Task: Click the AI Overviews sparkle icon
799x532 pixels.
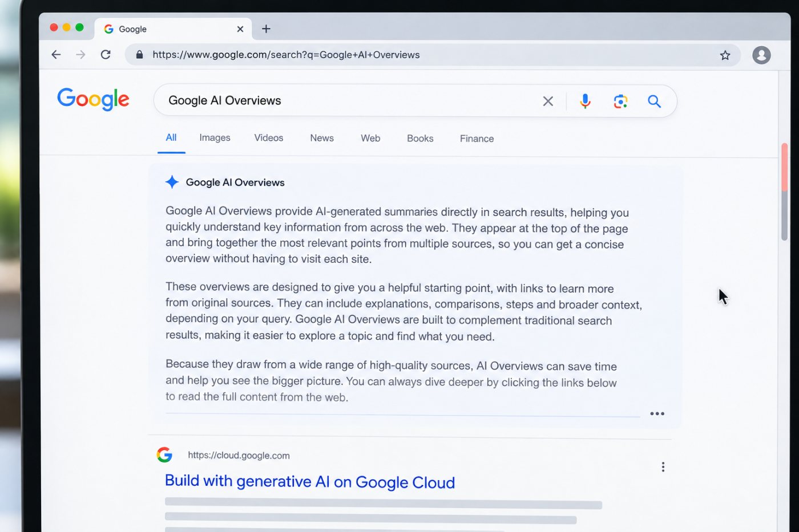Action: tap(172, 182)
